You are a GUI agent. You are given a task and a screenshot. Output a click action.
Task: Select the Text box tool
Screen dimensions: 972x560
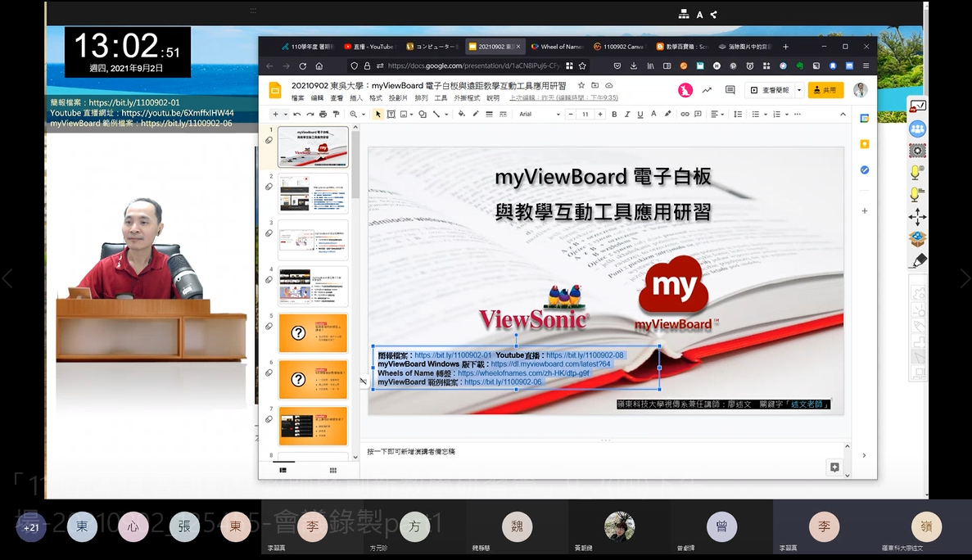click(x=391, y=115)
